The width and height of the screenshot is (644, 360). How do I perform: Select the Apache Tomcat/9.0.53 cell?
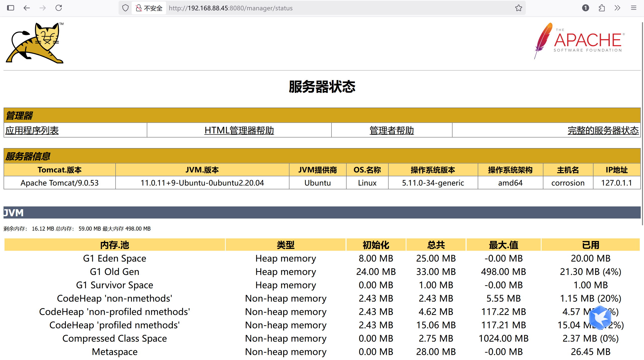(x=60, y=183)
